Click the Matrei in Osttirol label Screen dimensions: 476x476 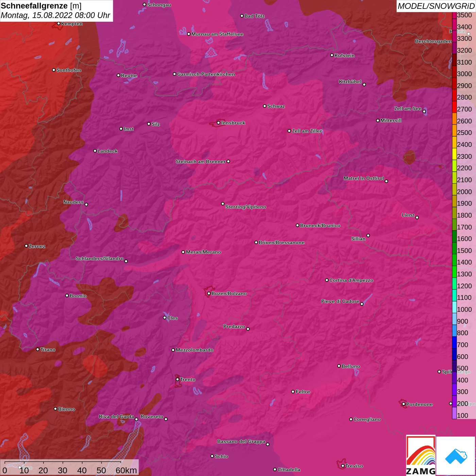[x=364, y=178]
